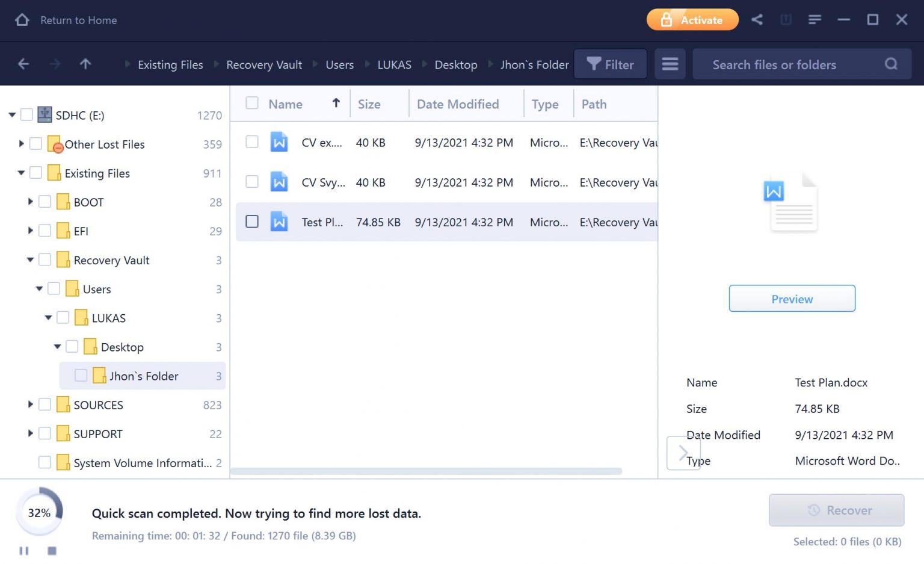924x564 pixels.
Task: Expand the BOOT folder
Action: 31,202
